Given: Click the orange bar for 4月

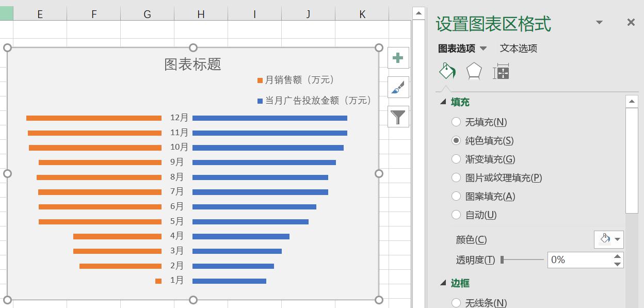Looking at the screenshot, I should coord(117,237).
